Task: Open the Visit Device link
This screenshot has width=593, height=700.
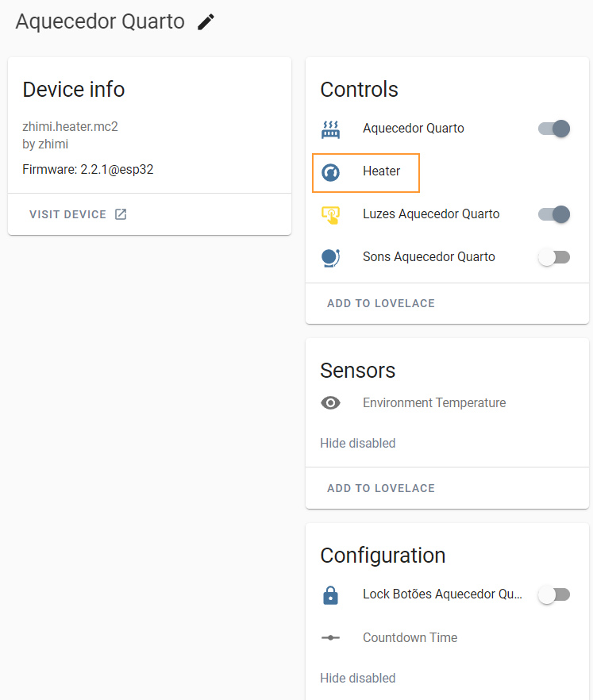Action: point(68,214)
